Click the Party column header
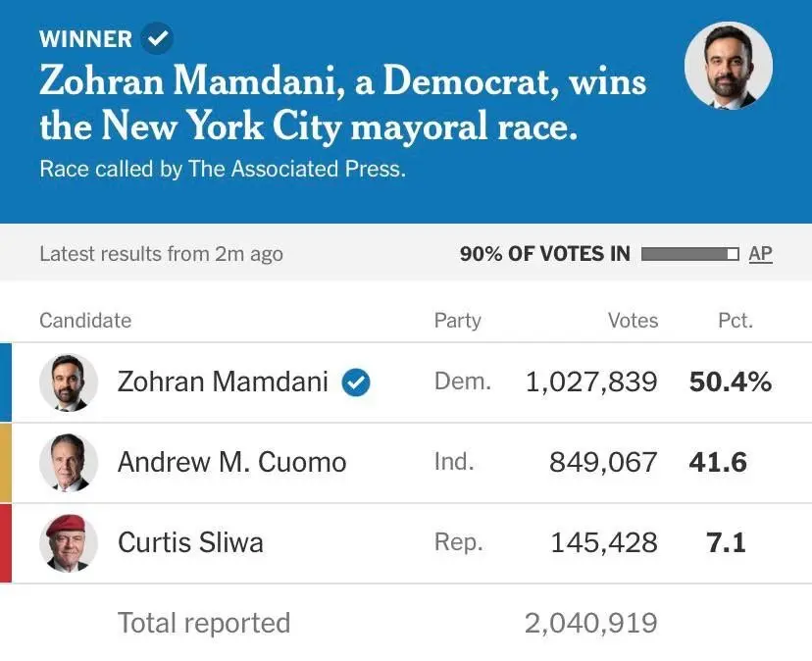Screen dimensions: 812x661 coord(458,321)
